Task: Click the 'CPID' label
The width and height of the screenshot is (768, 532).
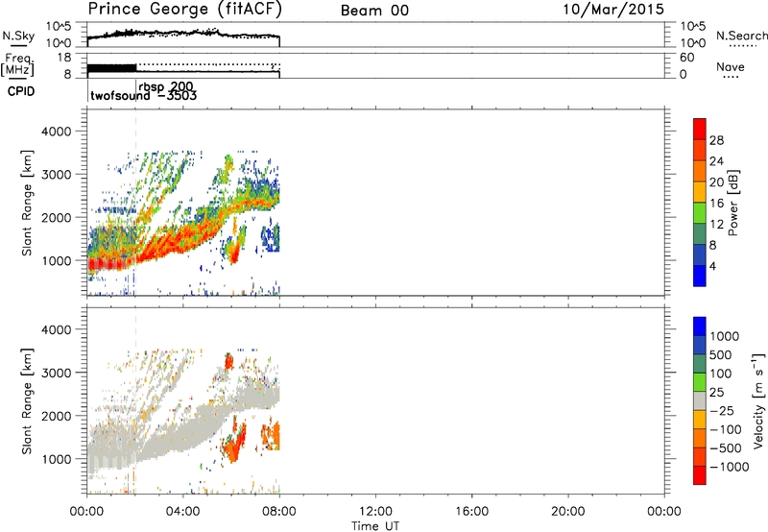Action: coord(21,91)
